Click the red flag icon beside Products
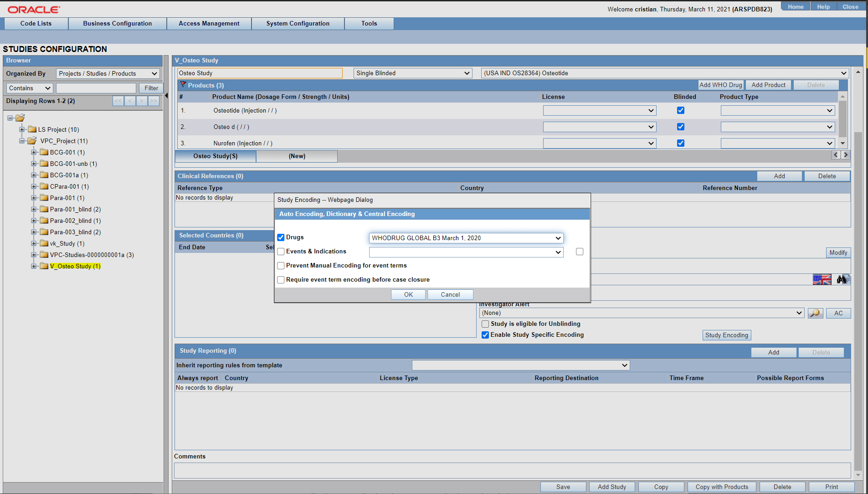This screenshot has width=868, height=494. [183, 84]
